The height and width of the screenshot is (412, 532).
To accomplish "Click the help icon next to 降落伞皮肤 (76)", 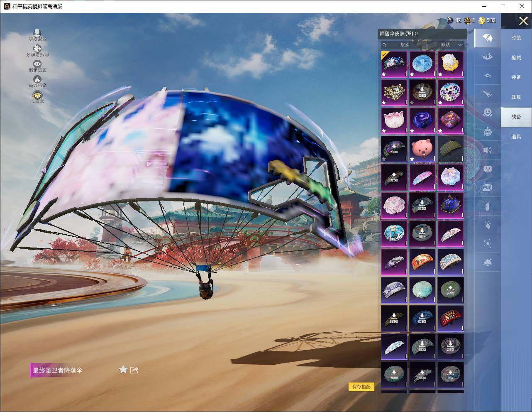I will pos(417,34).
